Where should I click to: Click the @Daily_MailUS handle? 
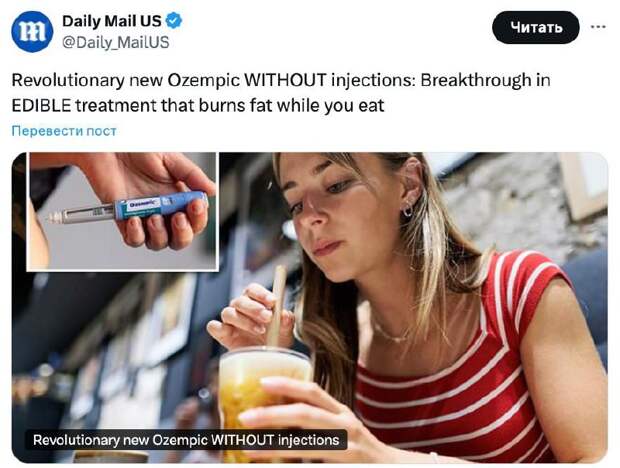[x=116, y=42]
